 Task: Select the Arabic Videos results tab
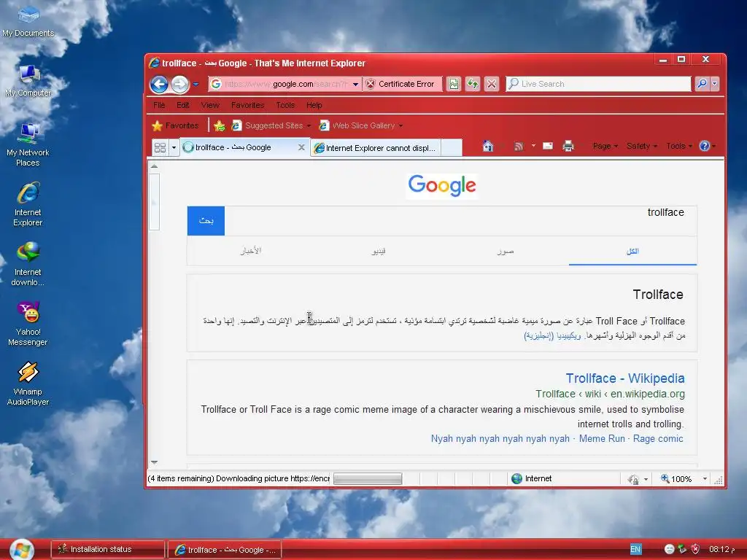point(379,251)
